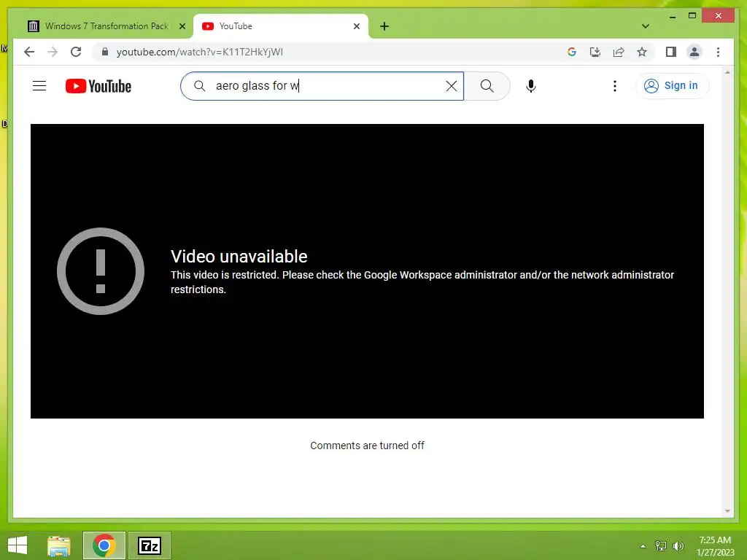Go back with the browser back arrow
747x560 pixels.
(29, 52)
